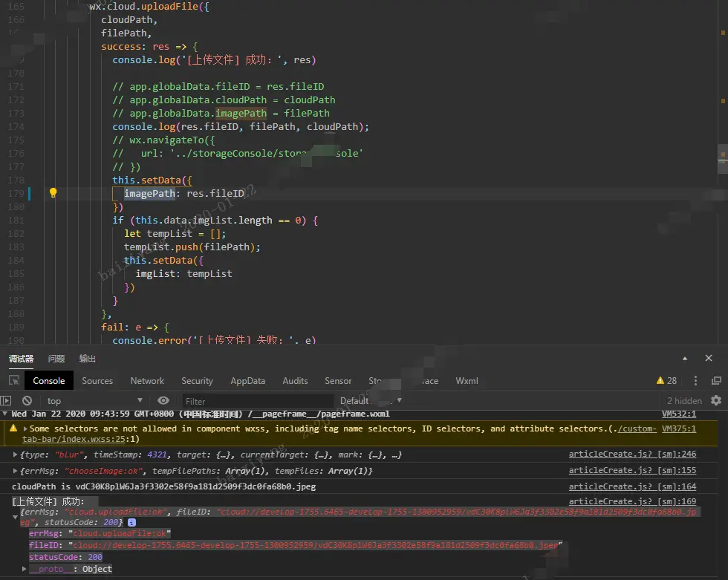Undock the devtools panel into a window

click(x=716, y=380)
